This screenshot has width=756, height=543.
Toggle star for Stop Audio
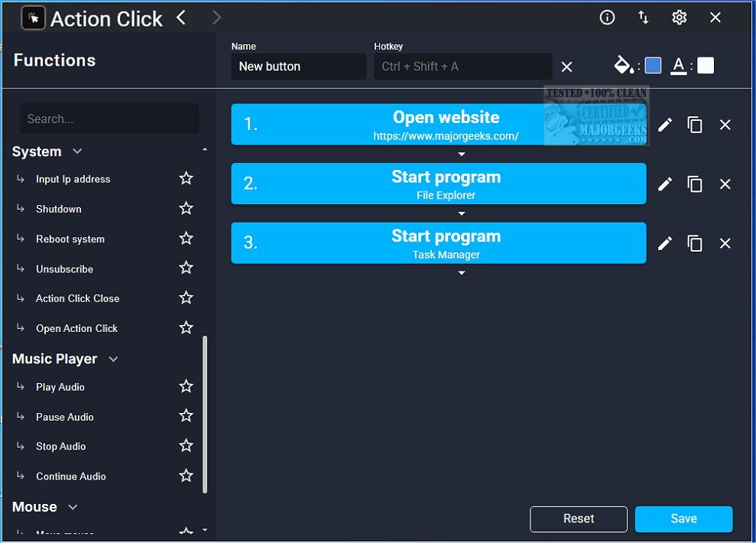(186, 446)
